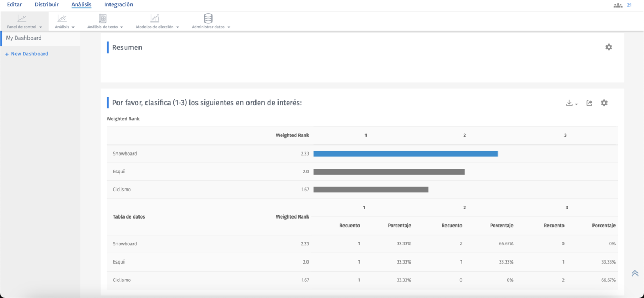The width and height of the screenshot is (644, 298).
Task: Click the Análisis toolbar chart icon
Action: click(x=62, y=19)
